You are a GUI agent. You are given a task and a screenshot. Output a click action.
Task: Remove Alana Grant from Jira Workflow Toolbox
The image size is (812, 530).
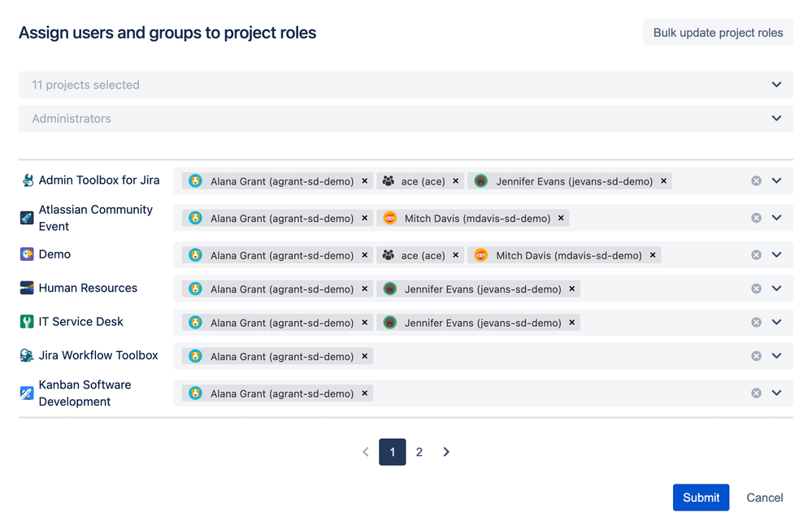click(x=365, y=356)
